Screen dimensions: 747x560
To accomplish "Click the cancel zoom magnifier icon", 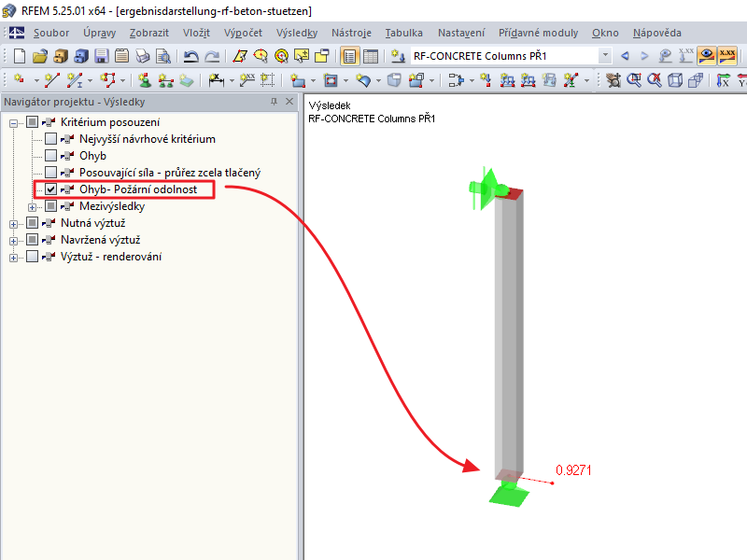I will pyautogui.click(x=655, y=80).
